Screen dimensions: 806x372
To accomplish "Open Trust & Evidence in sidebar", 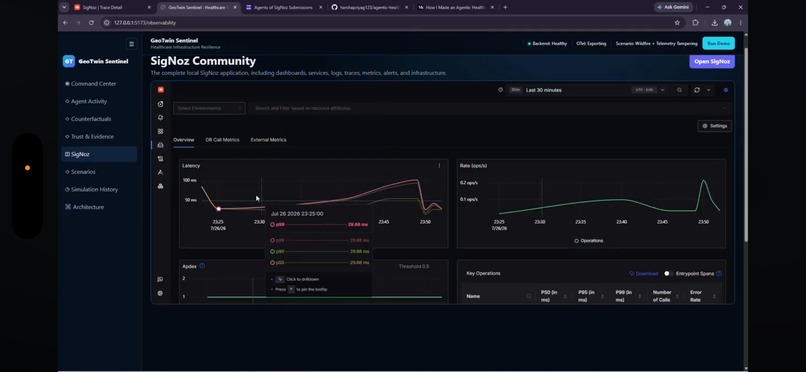I will point(99,137).
